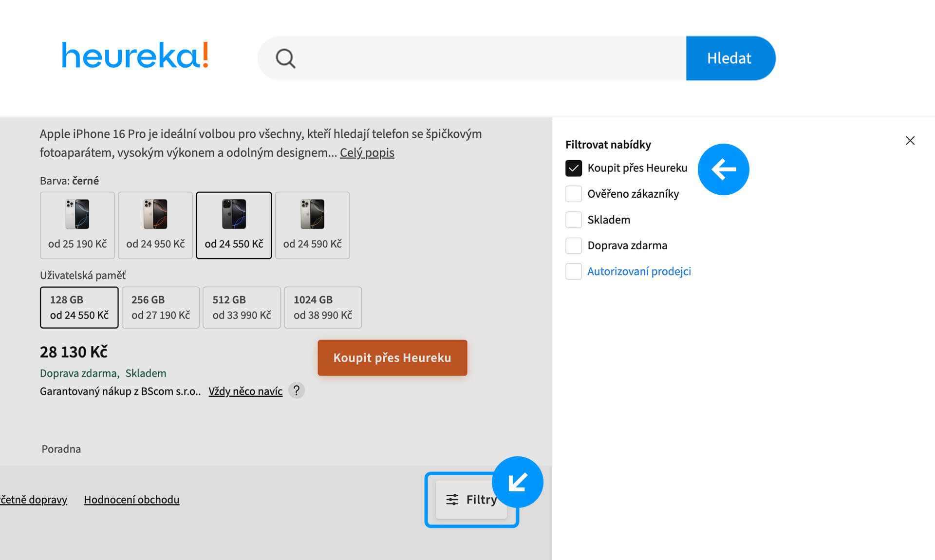
Task: Open the Filtry filter button
Action: [471, 500]
